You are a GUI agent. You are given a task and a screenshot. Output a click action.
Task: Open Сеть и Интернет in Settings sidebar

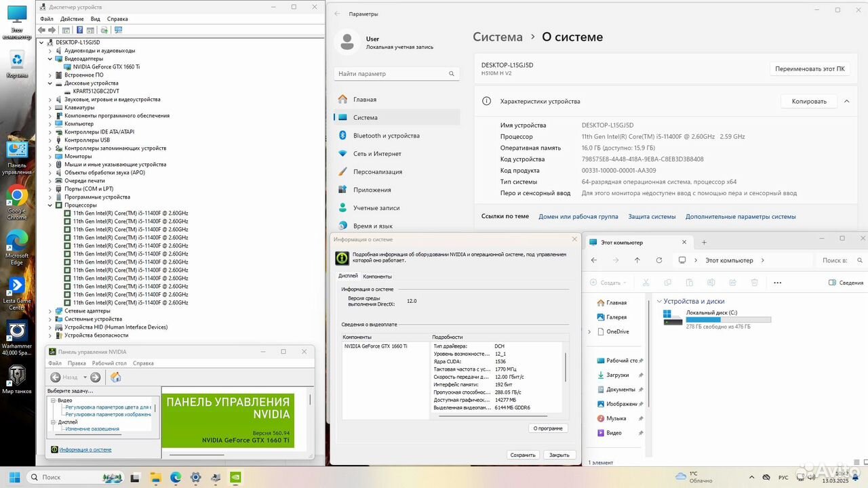(x=397, y=154)
